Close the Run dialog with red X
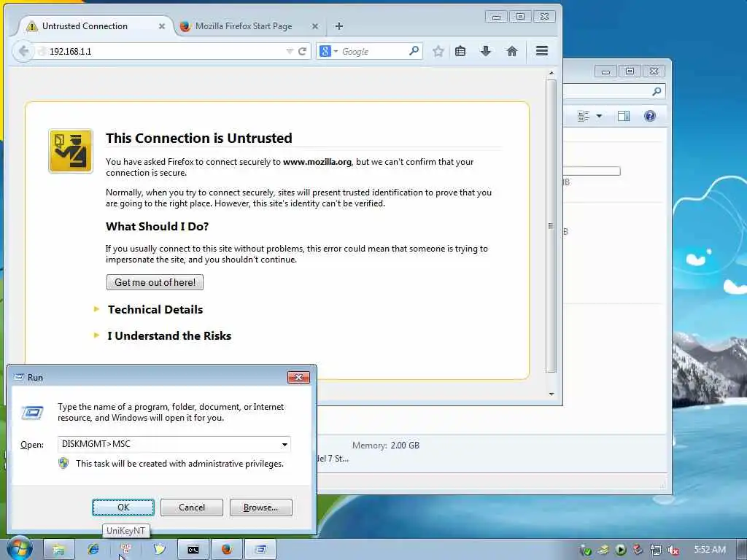This screenshot has height=560, width=747. [298, 377]
